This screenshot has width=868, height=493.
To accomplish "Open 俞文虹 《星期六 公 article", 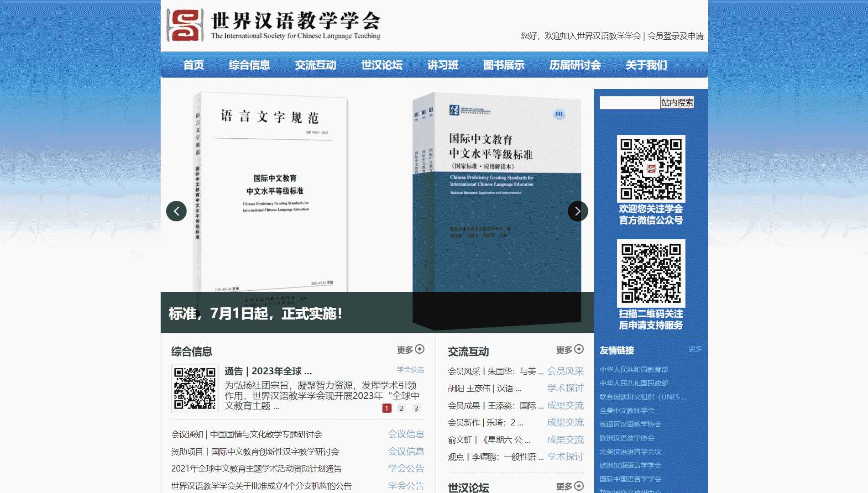I will (x=489, y=440).
